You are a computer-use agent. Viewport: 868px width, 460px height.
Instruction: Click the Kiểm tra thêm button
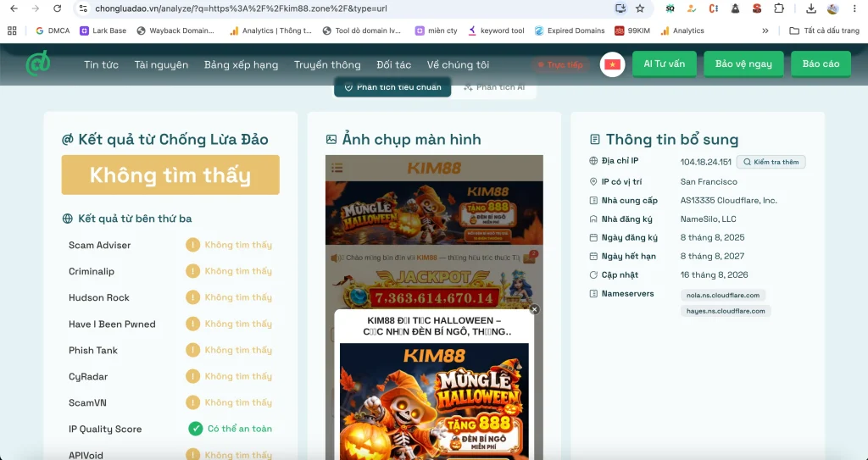(771, 162)
